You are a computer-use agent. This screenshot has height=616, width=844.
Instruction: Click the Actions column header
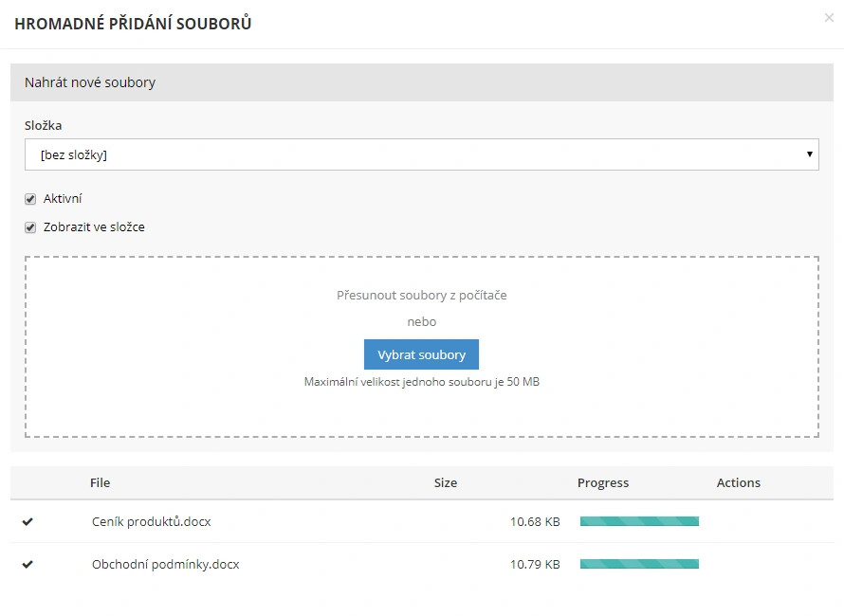[x=738, y=482]
